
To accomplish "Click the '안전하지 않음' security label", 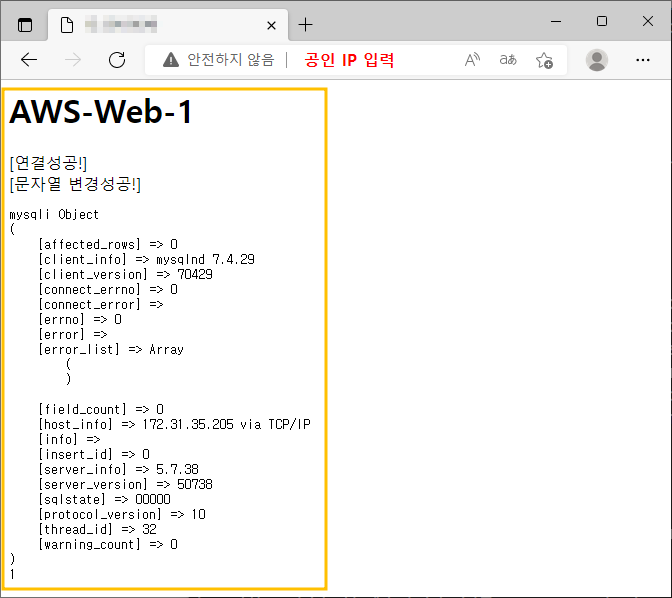I will coord(231,60).
